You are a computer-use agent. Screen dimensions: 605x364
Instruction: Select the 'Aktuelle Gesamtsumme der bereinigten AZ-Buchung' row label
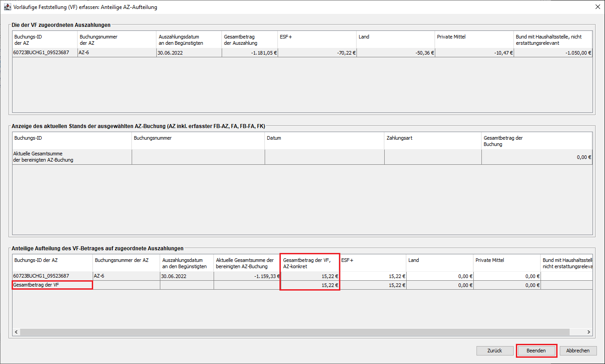coord(72,157)
